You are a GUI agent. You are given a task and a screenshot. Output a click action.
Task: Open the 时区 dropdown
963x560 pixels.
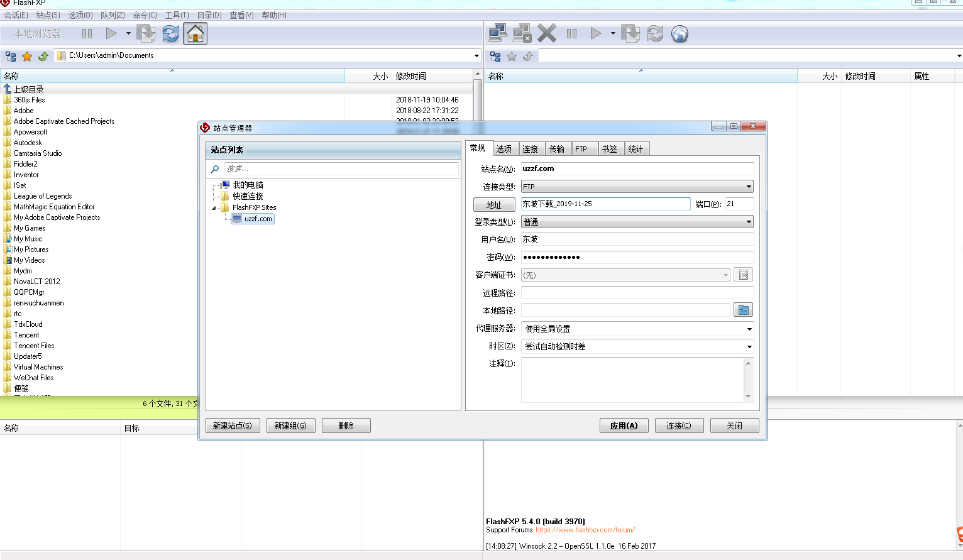tap(637, 346)
